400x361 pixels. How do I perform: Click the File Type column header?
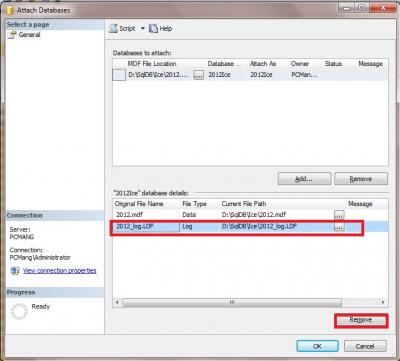(194, 204)
